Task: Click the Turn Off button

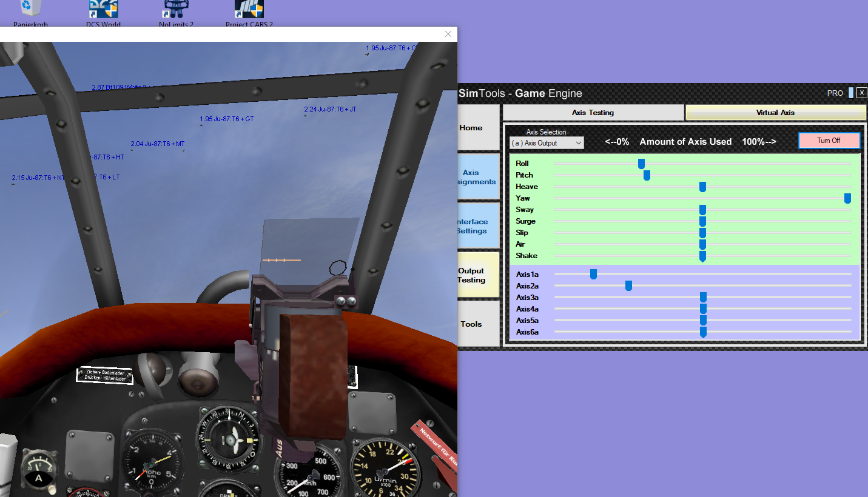Action: click(x=829, y=141)
